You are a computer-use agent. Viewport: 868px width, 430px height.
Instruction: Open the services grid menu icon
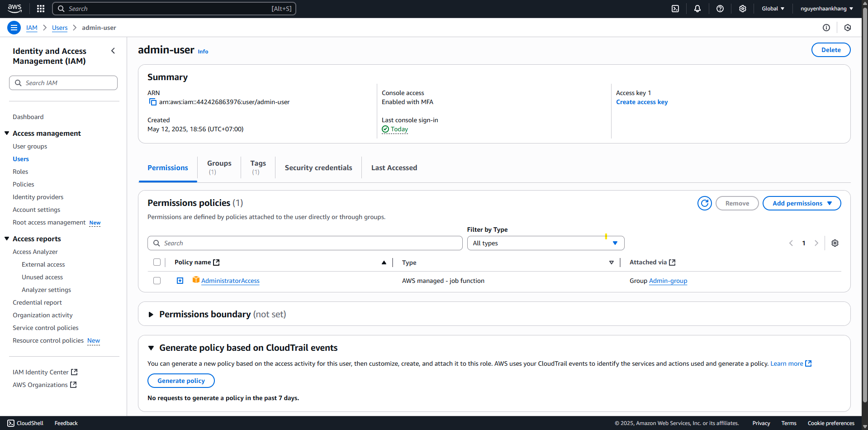coord(41,9)
